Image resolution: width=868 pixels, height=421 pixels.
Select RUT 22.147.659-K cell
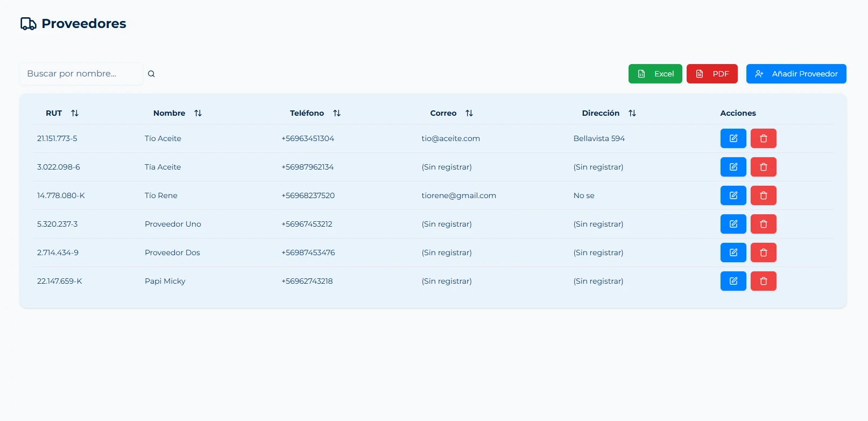coord(60,281)
